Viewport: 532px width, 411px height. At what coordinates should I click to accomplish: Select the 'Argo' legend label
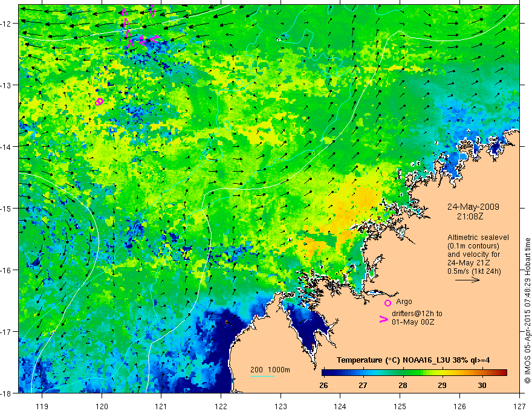coord(404,302)
